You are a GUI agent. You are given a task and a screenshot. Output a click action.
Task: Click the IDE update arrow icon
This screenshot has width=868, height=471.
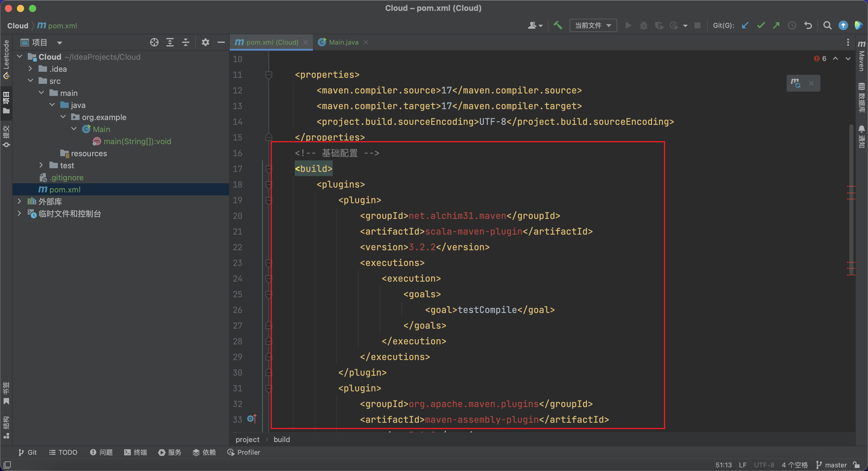pos(843,25)
